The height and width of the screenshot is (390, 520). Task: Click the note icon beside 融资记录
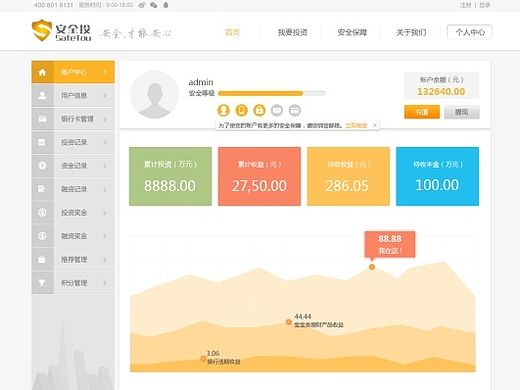click(x=42, y=189)
